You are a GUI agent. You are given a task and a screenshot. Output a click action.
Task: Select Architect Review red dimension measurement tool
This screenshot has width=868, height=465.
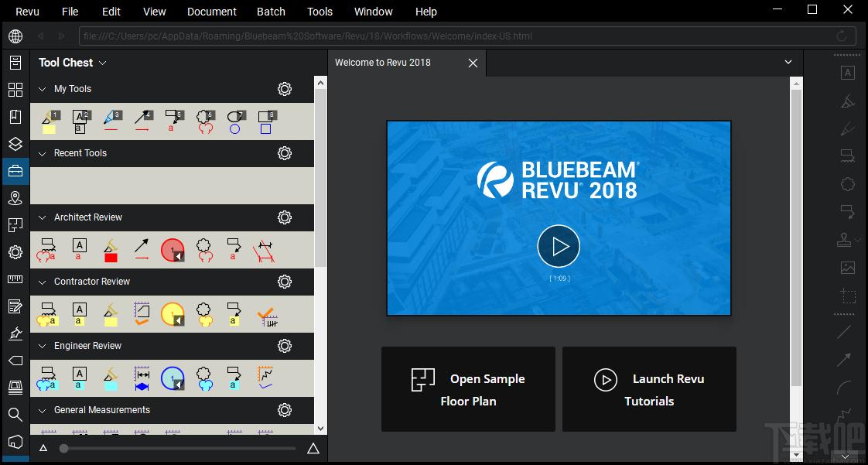click(x=264, y=250)
